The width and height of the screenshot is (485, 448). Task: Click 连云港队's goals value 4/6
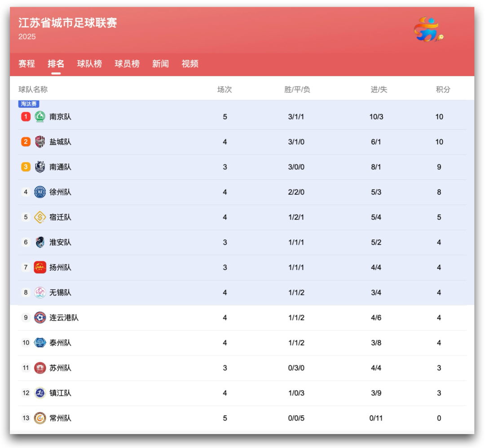point(376,317)
